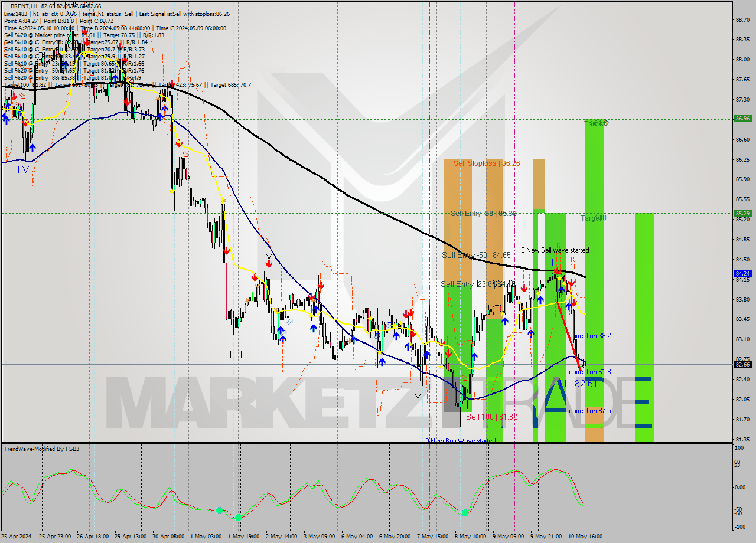Click the 'Sell Entry -88 | 85.38' label
756x543 pixels.
[x=483, y=213]
